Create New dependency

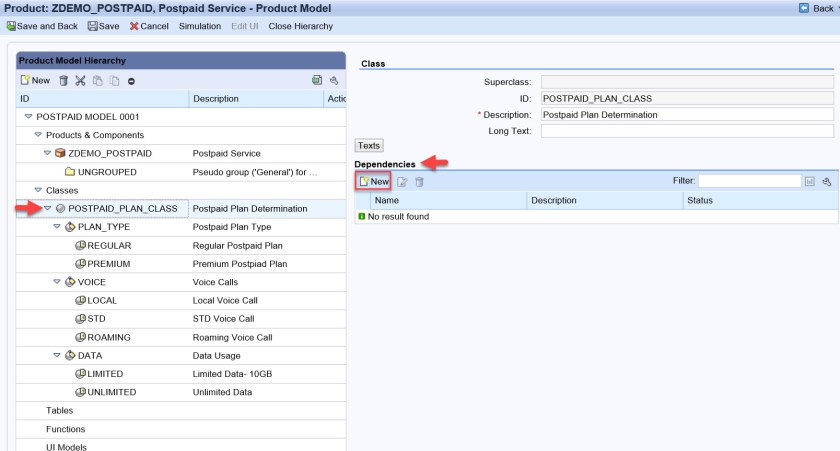tap(373, 182)
